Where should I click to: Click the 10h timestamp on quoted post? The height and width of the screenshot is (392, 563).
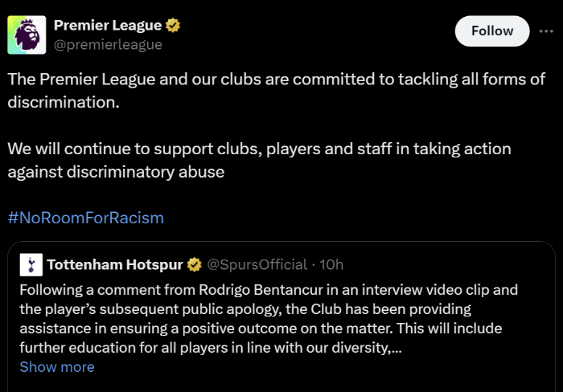(331, 265)
